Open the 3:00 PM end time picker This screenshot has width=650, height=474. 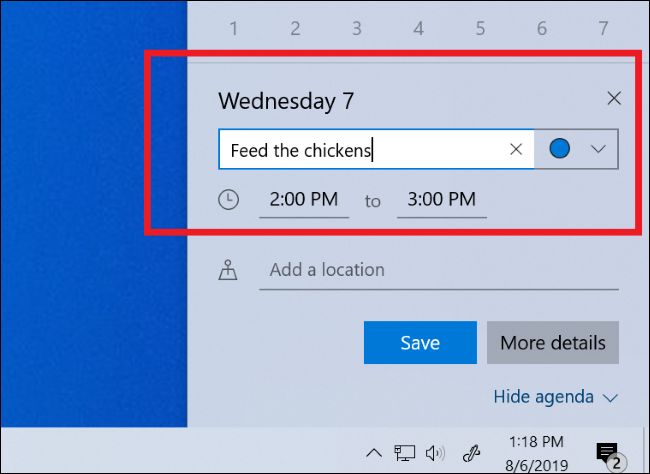point(441,200)
